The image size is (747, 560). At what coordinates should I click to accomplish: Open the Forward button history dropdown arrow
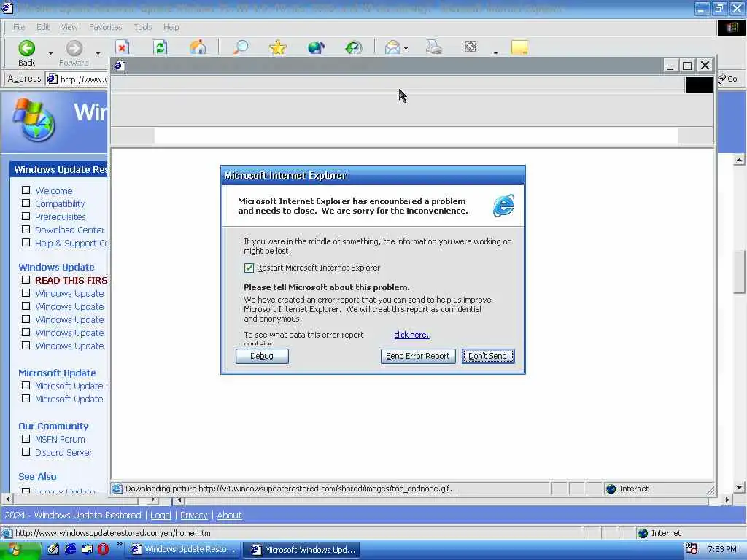click(98, 52)
